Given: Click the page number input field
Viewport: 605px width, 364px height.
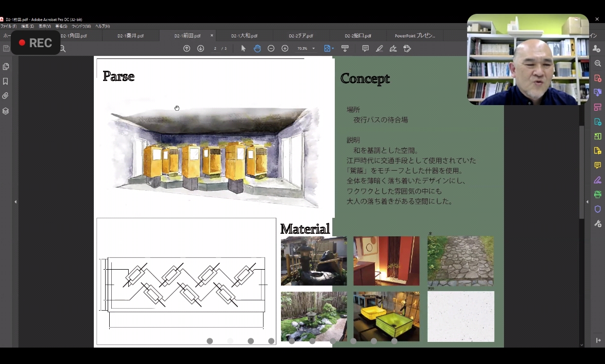Looking at the screenshot, I should click(215, 49).
